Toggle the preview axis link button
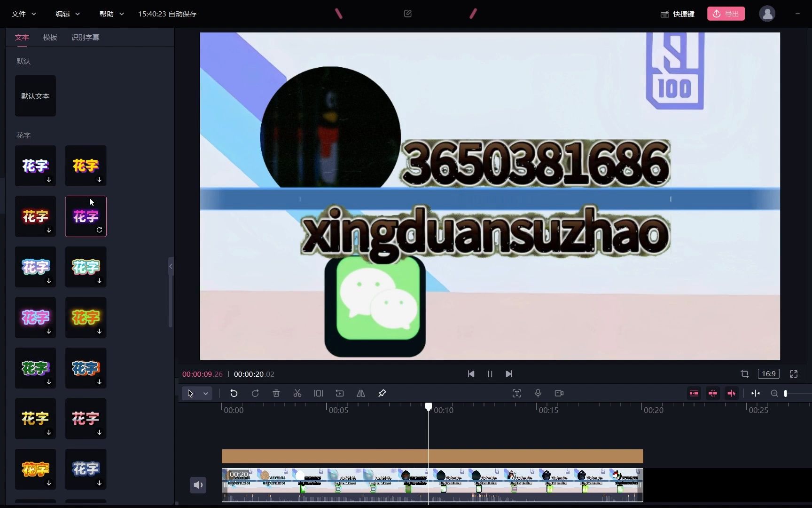Screen dimensions: 812x508 tap(732, 393)
